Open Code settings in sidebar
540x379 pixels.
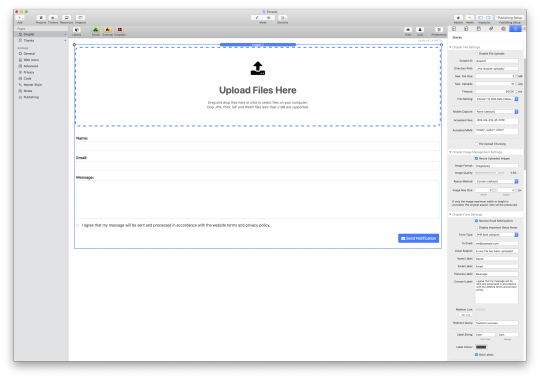coord(28,78)
